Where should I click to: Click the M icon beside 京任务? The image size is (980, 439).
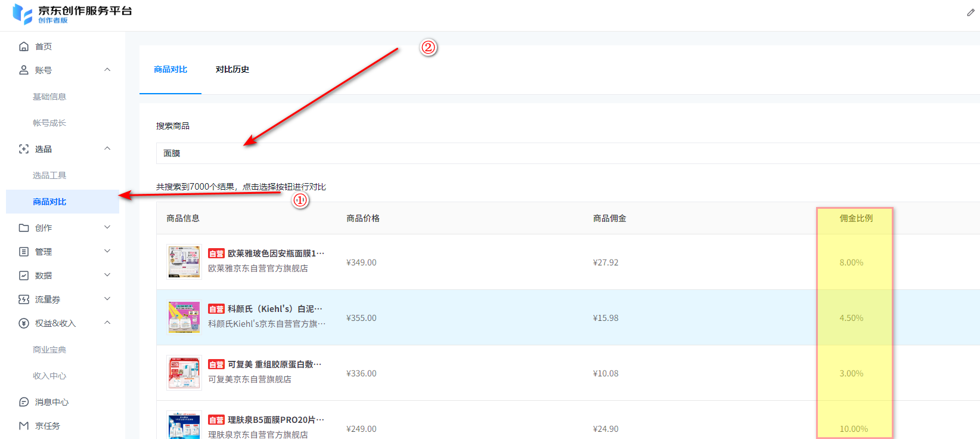click(x=24, y=426)
